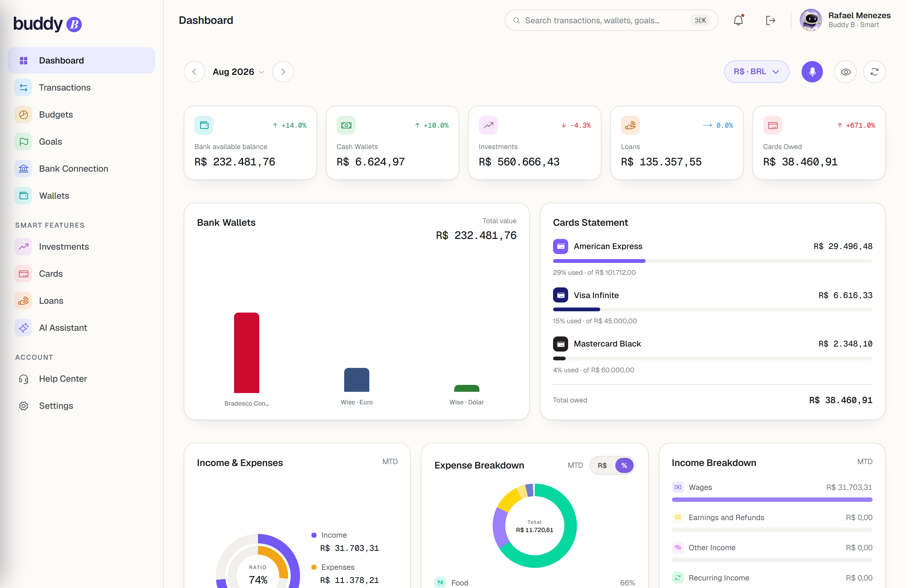Switch Expense Breakdown to R$ view
This screenshot has height=588, width=906.
pyautogui.click(x=602, y=465)
